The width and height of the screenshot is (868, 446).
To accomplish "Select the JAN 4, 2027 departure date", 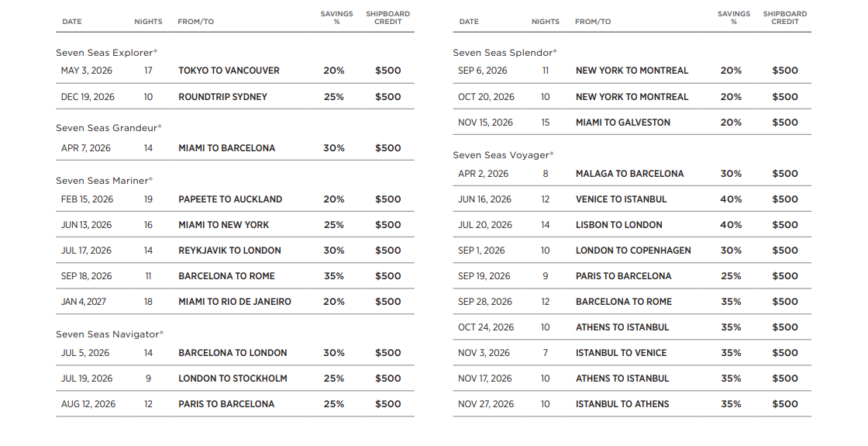I will 85,302.
